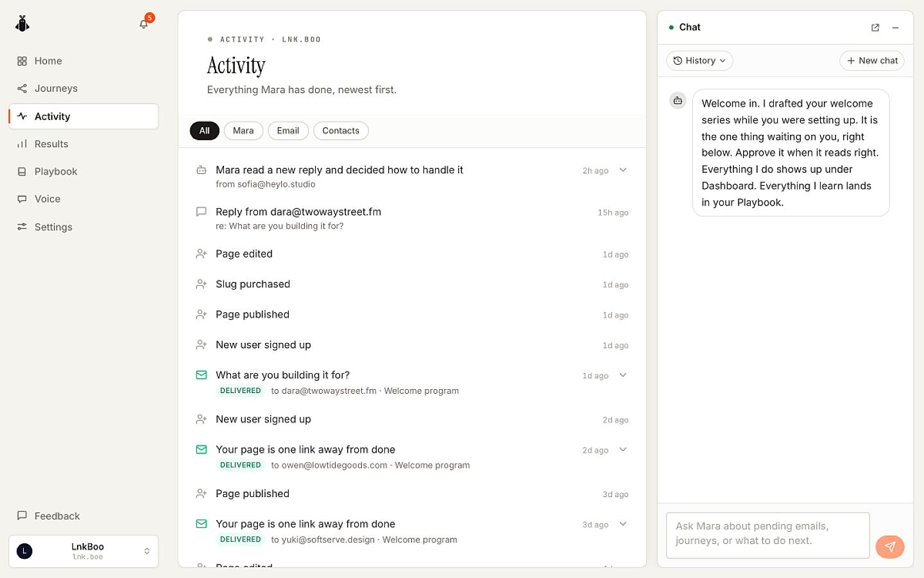
Task: Open the Feedback link
Action: coord(83,516)
